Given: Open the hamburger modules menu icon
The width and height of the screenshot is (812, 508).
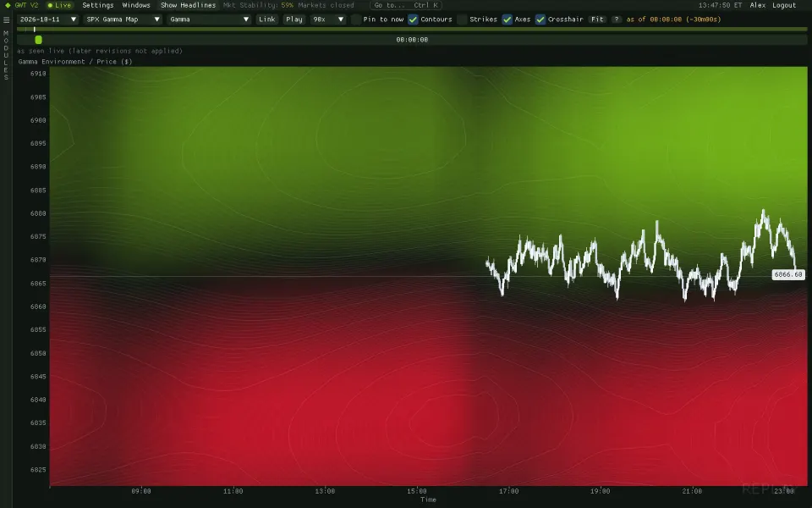Looking at the screenshot, I should pyautogui.click(x=6, y=19).
